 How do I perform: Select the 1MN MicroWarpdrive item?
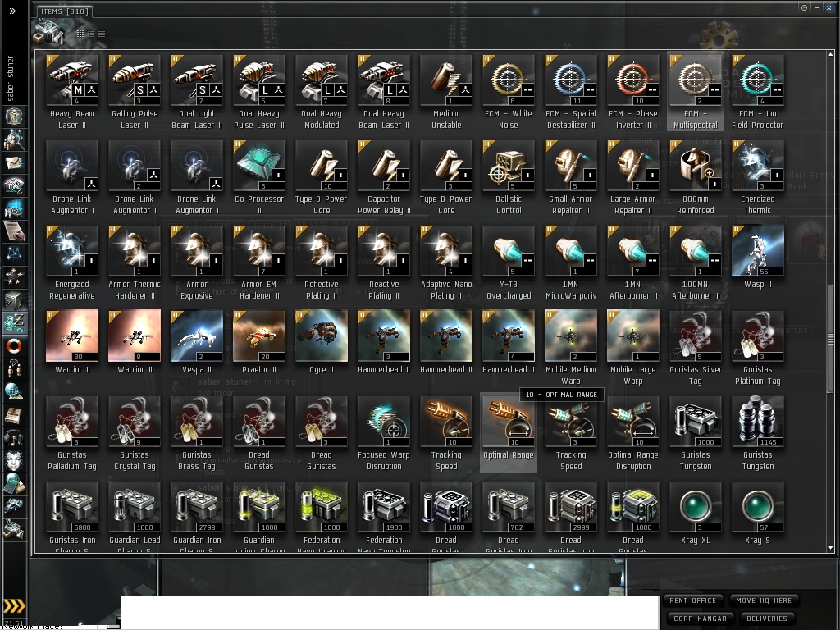(x=571, y=262)
